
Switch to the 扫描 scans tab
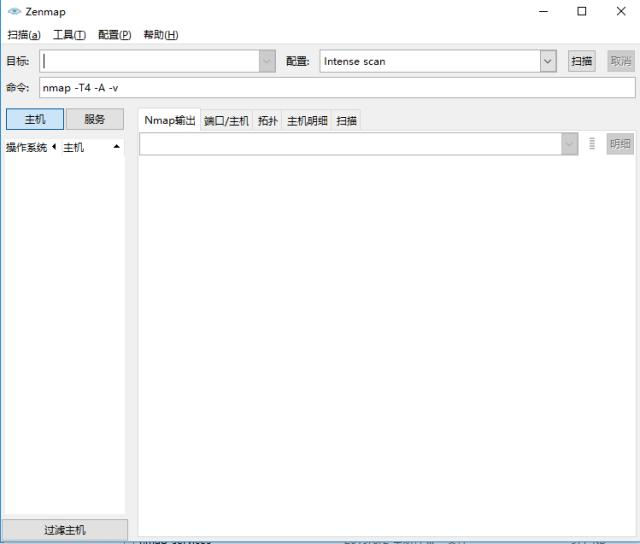(x=347, y=121)
